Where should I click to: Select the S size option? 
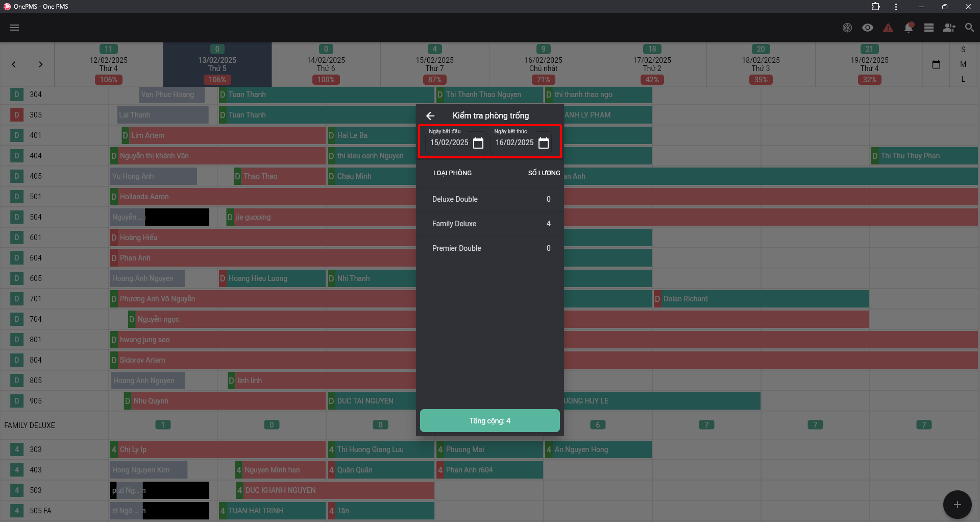click(x=963, y=50)
